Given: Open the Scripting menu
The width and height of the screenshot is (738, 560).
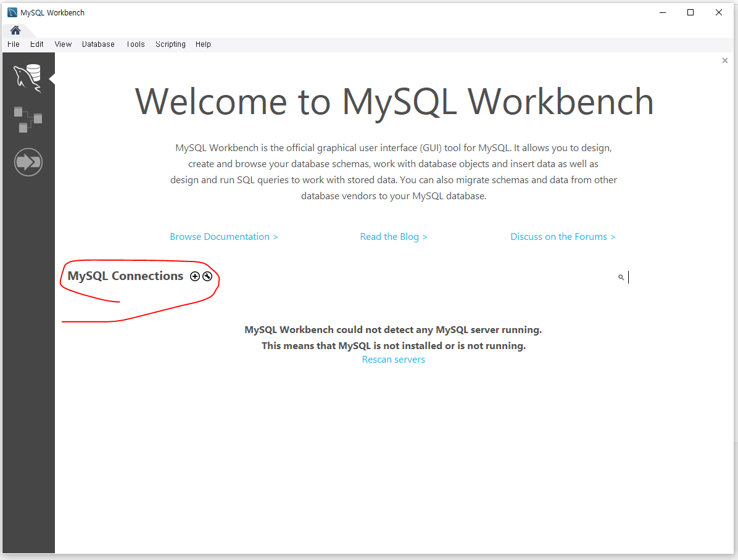Looking at the screenshot, I should tap(170, 44).
